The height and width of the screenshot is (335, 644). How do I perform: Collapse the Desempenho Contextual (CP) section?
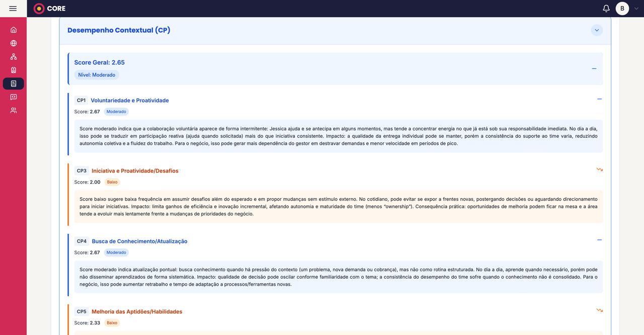pos(597,30)
